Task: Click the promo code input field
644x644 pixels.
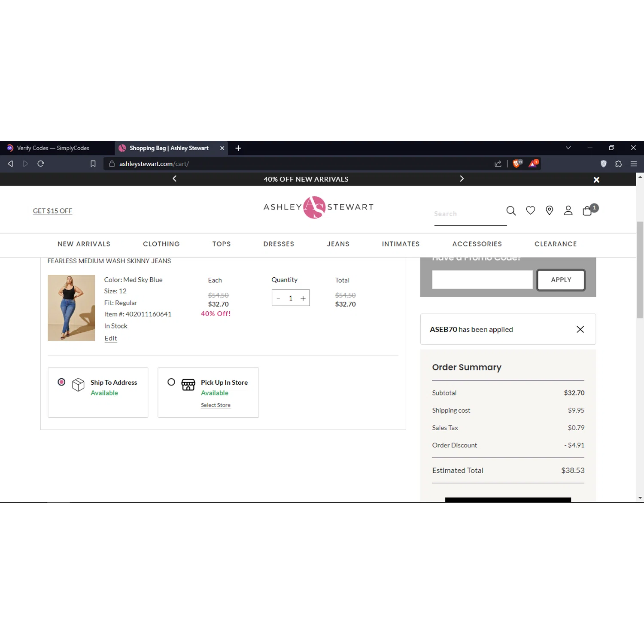Action: click(x=482, y=279)
